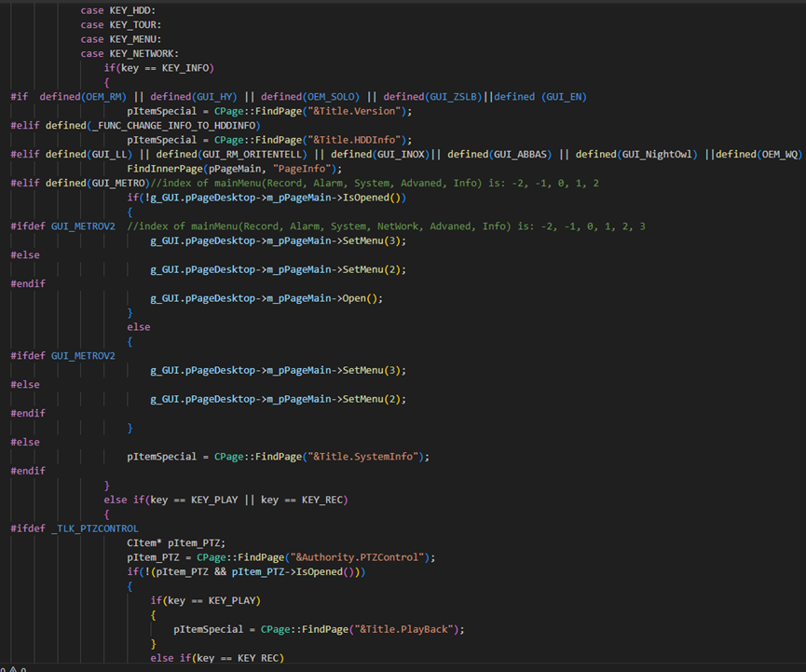The height and width of the screenshot is (672, 806).
Task: Click the string "&Title.Version"
Action: pyautogui.click(x=354, y=111)
